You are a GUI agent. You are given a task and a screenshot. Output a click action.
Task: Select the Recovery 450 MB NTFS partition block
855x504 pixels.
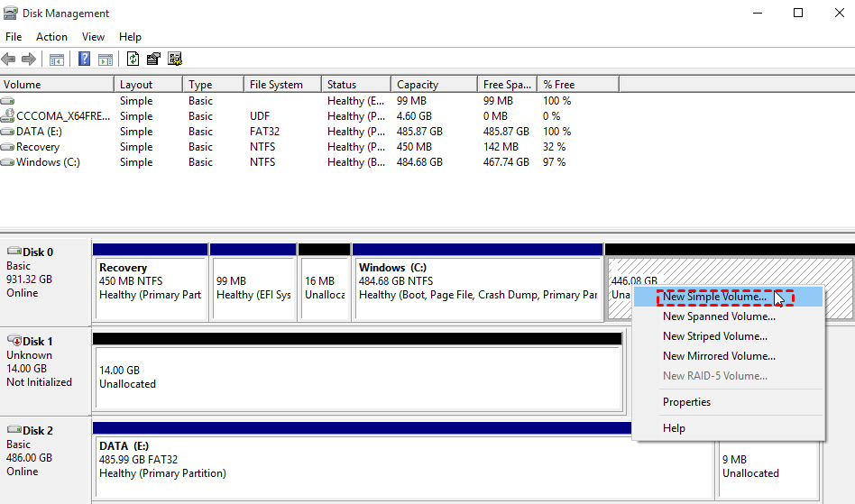(151, 282)
